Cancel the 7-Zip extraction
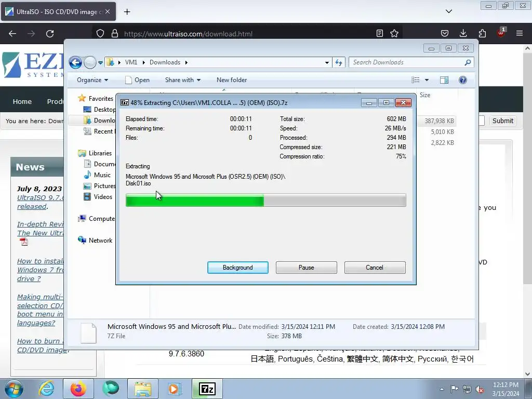 [375, 268]
